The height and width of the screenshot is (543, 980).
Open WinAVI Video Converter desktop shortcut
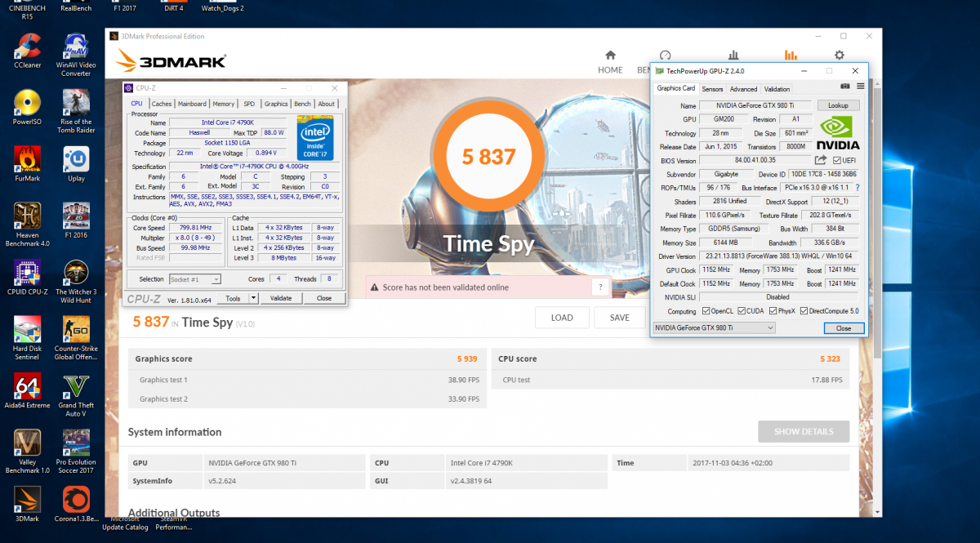pyautogui.click(x=76, y=56)
